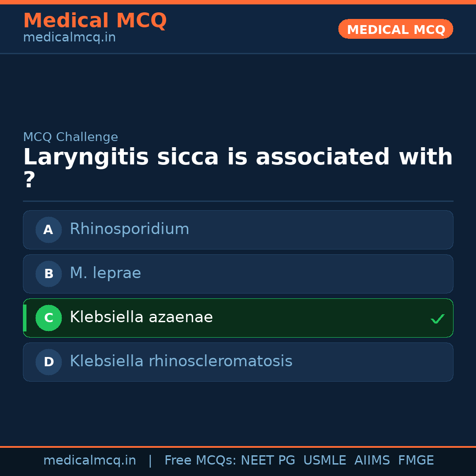Click the FMGE footer text
The image size is (476, 476).
tap(416, 461)
